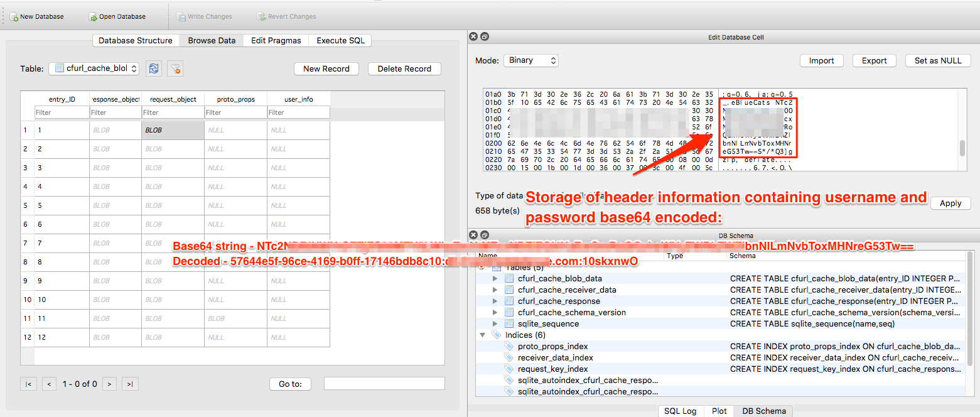Close the Edit Database Cell panel
The width and height of the screenshot is (980, 417).
pyautogui.click(x=474, y=37)
